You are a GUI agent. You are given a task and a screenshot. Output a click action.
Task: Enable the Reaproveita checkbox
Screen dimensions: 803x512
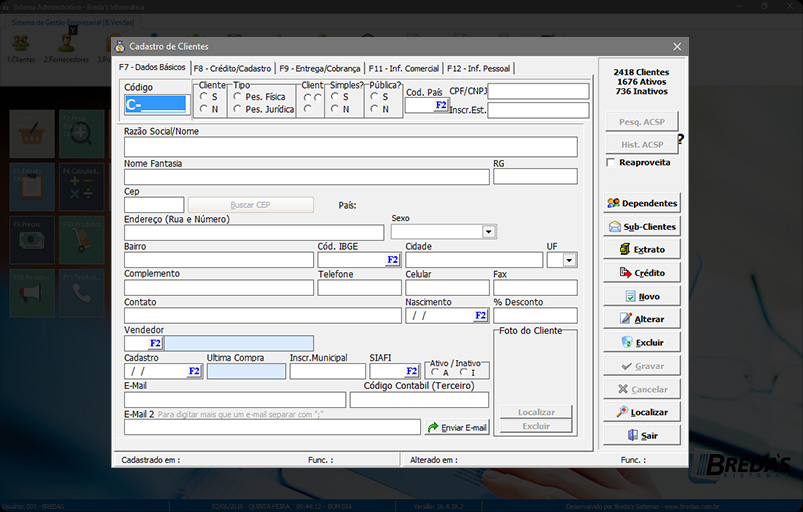click(611, 162)
